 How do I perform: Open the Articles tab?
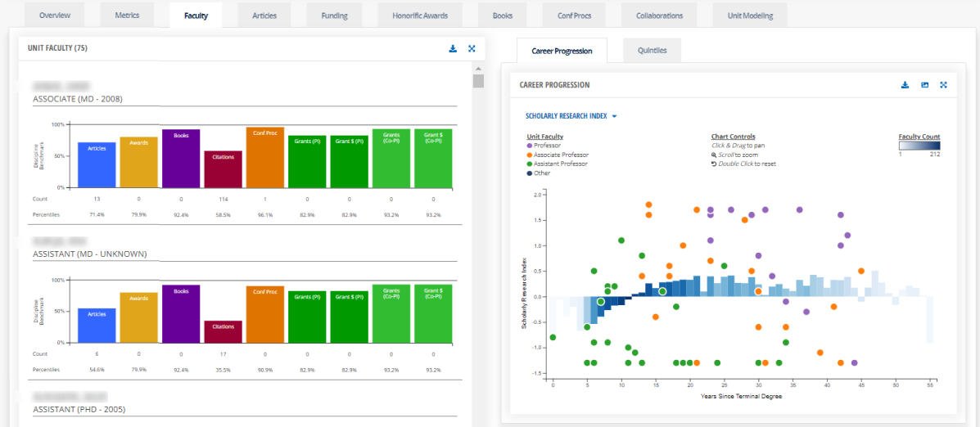pyautogui.click(x=264, y=15)
